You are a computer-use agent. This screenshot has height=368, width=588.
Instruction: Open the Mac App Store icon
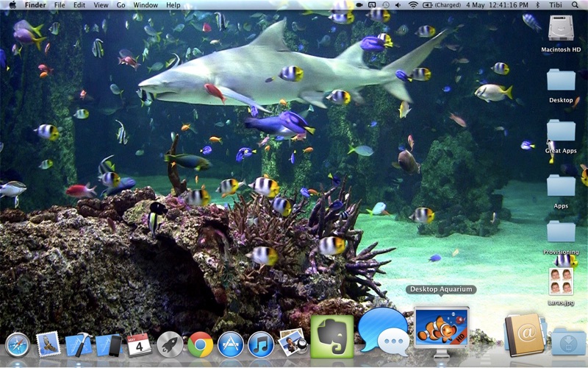pos(230,344)
